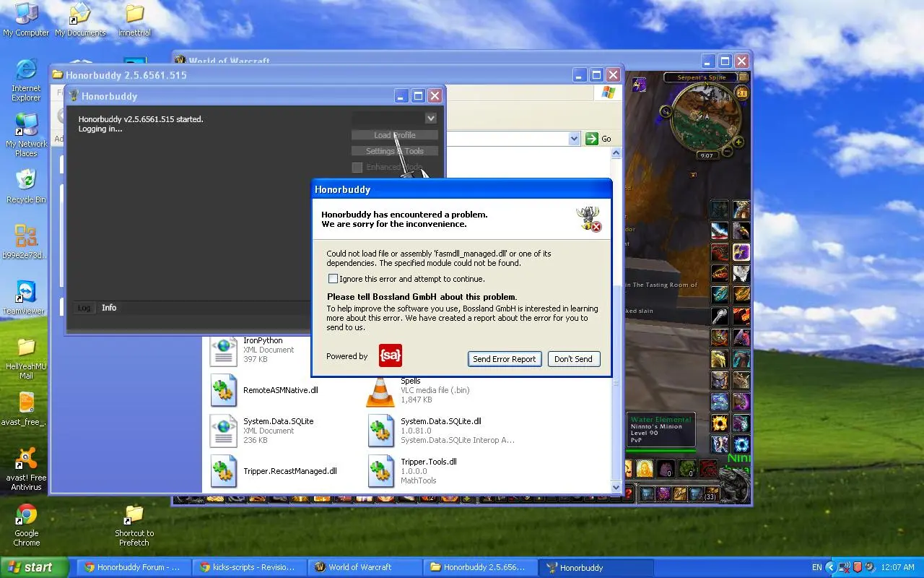
Task: Click Send Error Report button
Action: [505, 359]
